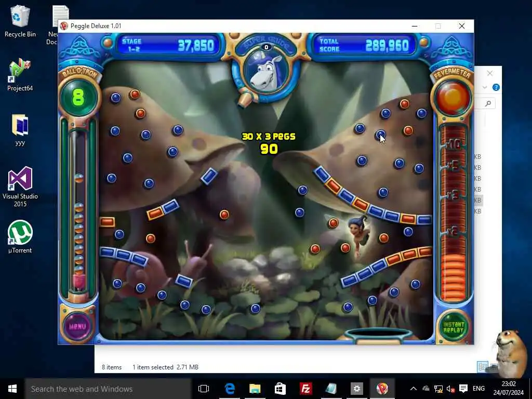Click the File Explorer help icon
532x399 pixels.
pyautogui.click(x=496, y=87)
